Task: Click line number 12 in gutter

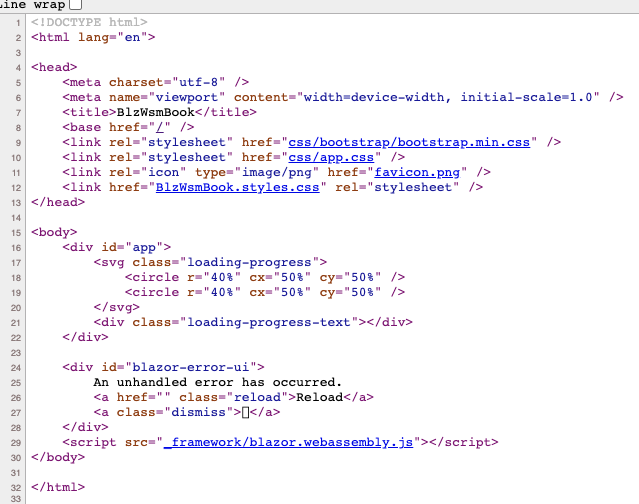Action: tap(16, 188)
